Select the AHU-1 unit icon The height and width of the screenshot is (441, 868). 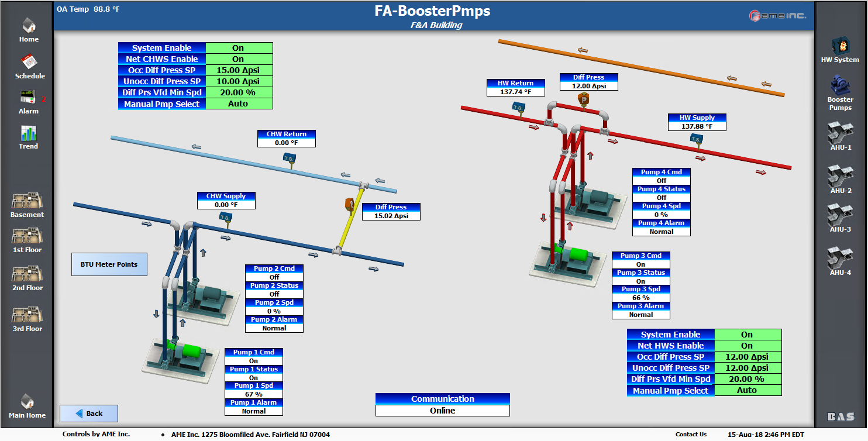pyautogui.click(x=841, y=134)
